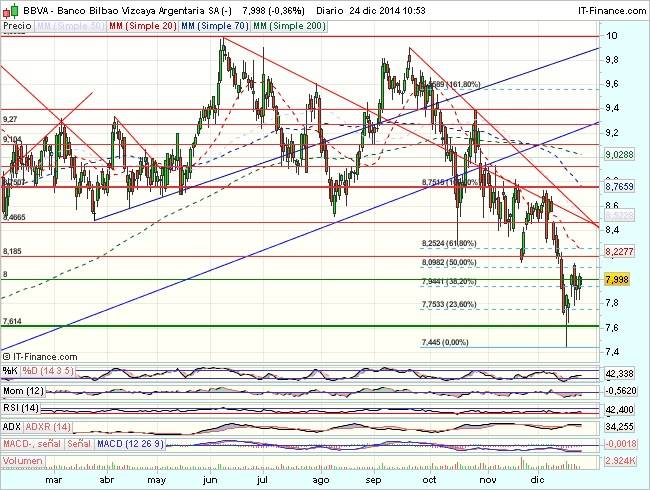The width and height of the screenshot is (650, 490).
Task: Click the 8,2277 red MM20 value tag
Action: 619,252
